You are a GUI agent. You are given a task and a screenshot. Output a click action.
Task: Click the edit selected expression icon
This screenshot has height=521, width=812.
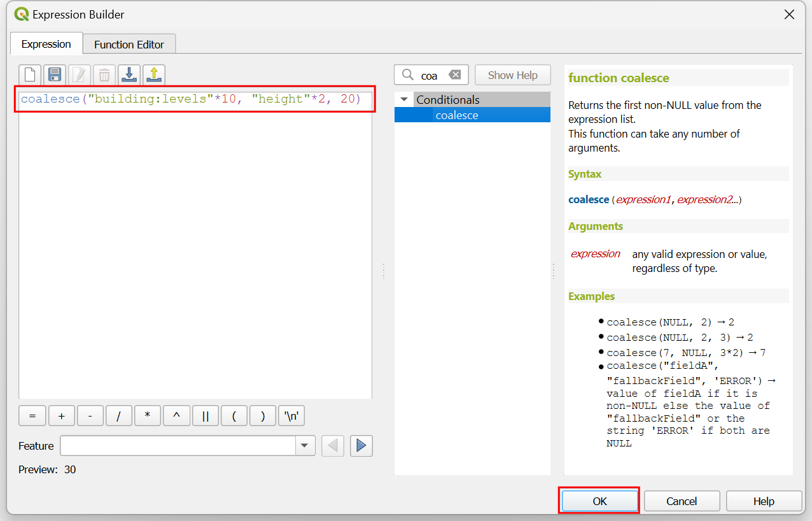[80, 75]
